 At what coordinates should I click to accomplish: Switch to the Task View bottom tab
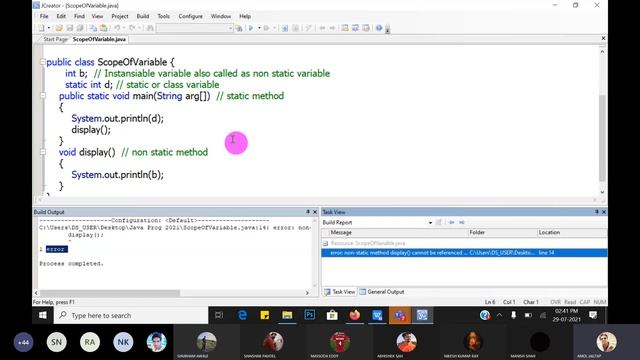click(x=340, y=292)
